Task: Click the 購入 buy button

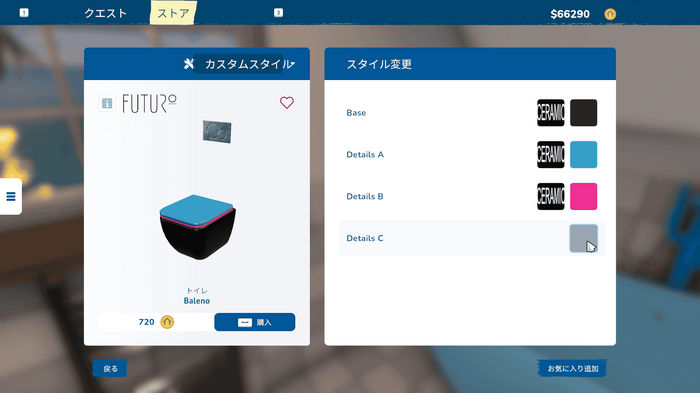Action: [x=254, y=322]
